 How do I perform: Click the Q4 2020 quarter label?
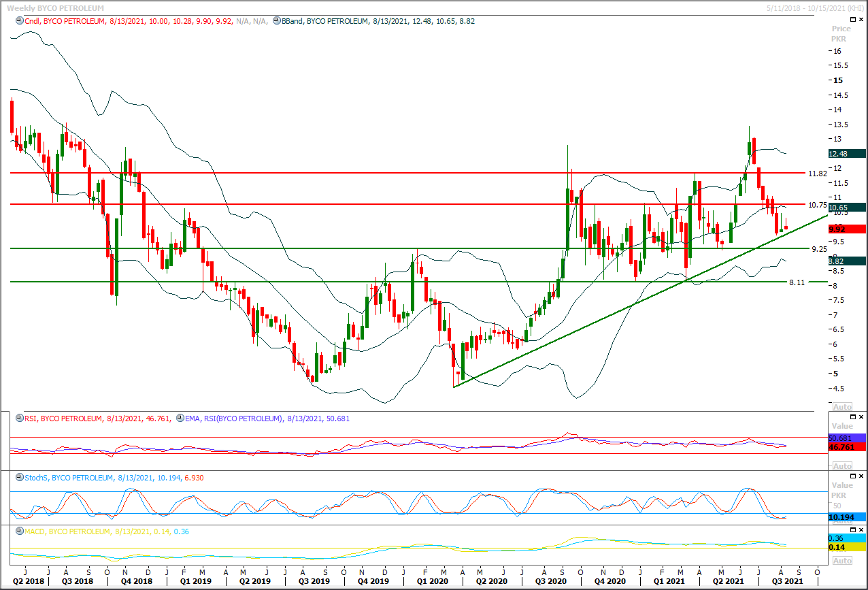[610, 583]
